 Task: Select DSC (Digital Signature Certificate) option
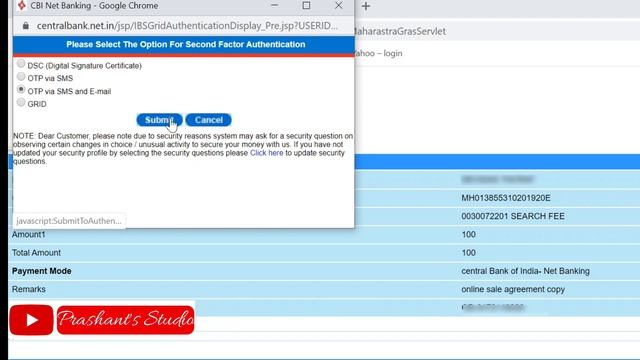(x=21, y=64)
